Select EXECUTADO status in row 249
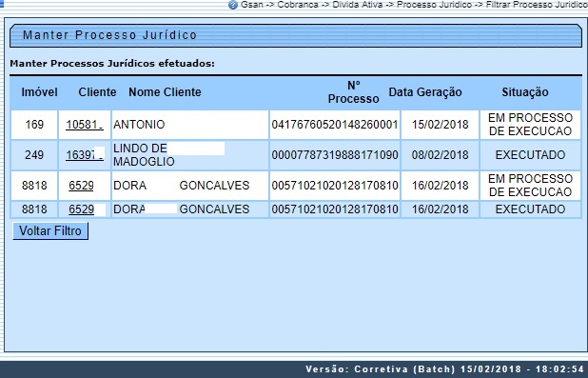This screenshot has width=588, height=378. coord(530,155)
